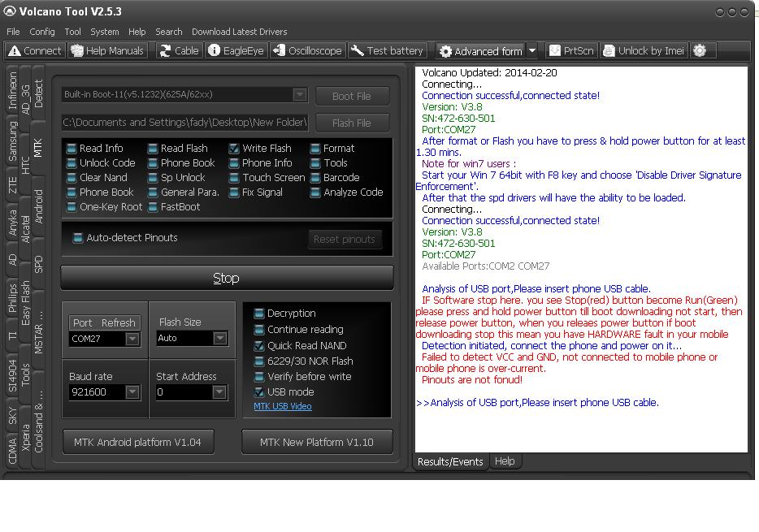
Task: Select the SPD side tab
Action: [38, 264]
